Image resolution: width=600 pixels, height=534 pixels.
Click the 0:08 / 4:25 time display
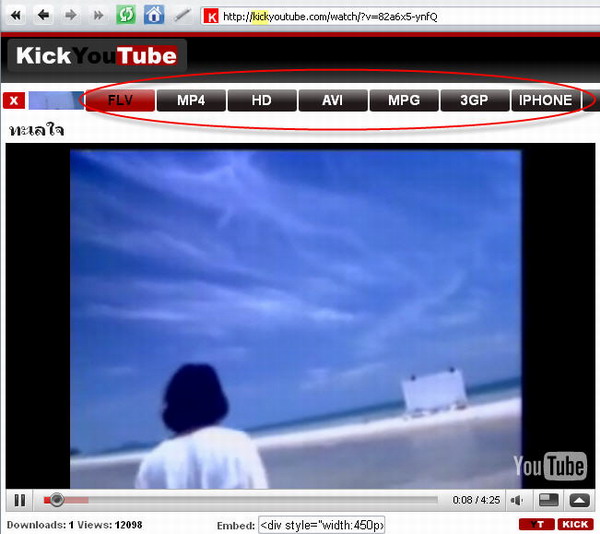476,500
